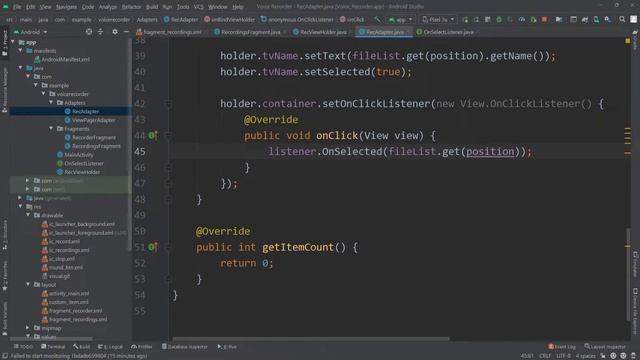Open the Run tool window at bottom

(x=227, y=347)
